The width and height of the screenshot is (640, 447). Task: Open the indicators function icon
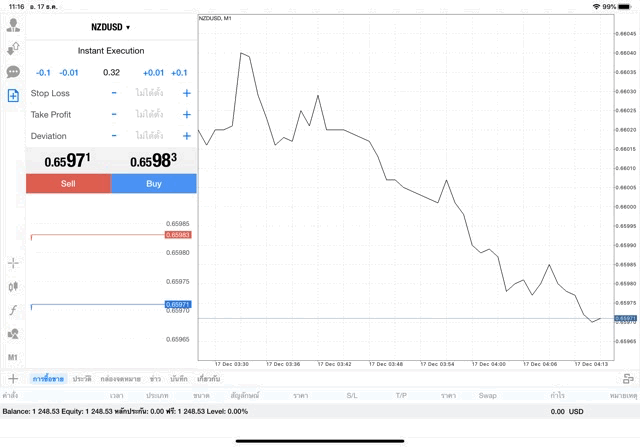tap(13, 311)
